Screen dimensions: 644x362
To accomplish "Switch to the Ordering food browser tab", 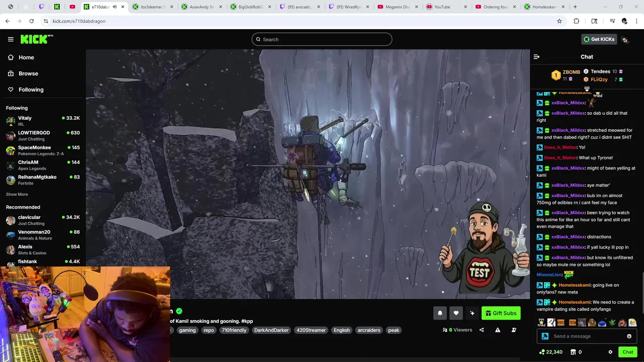I will tap(495, 7).
